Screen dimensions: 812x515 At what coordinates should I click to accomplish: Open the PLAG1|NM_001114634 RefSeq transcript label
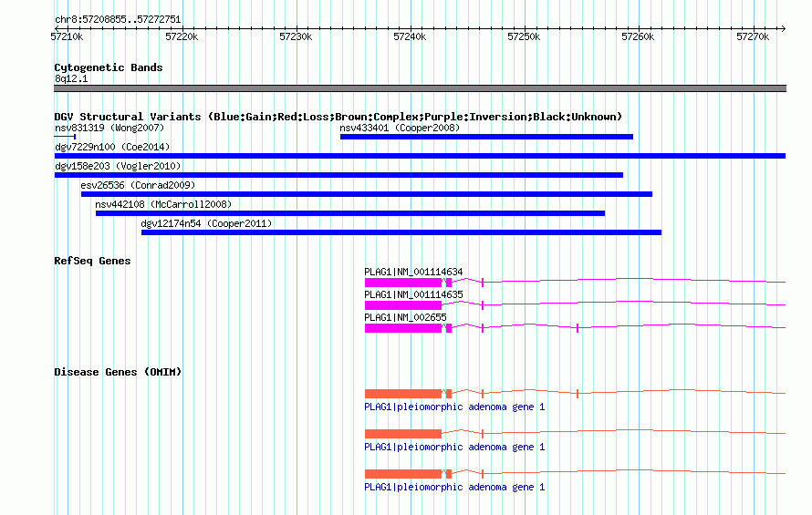(413, 272)
